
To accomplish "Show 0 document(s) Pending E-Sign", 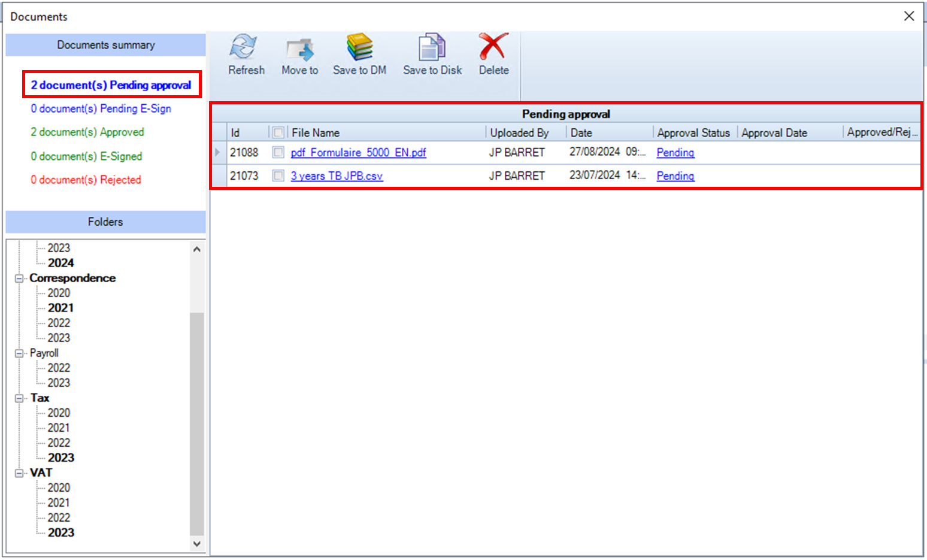I will click(101, 108).
